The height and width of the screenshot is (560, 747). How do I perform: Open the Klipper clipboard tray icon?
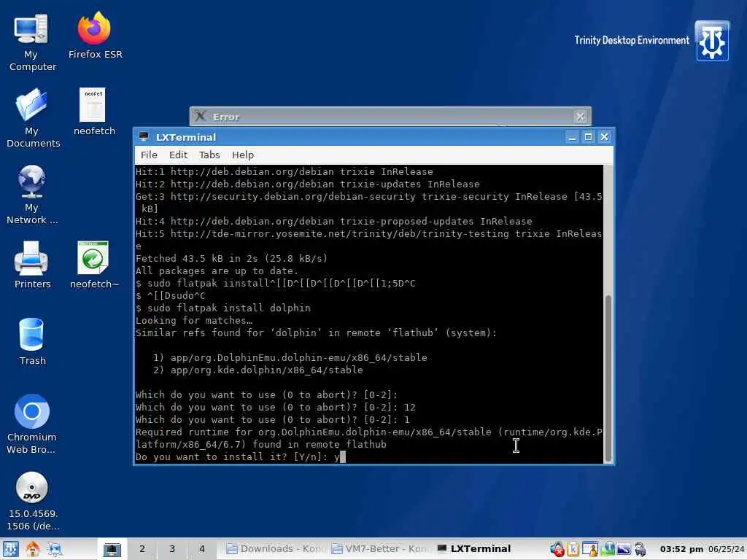(573, 550)
